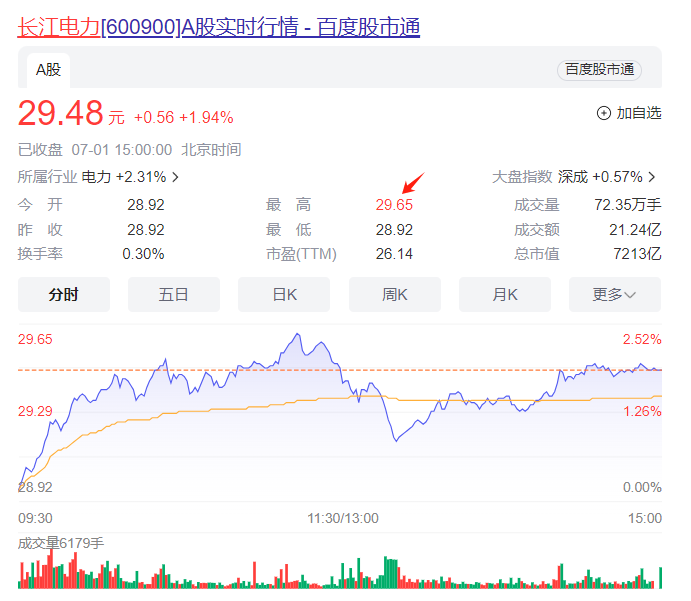Switch to the 周K chart tab
The width and height of the screenshot is (691, 601).
(x=395, y=294)
